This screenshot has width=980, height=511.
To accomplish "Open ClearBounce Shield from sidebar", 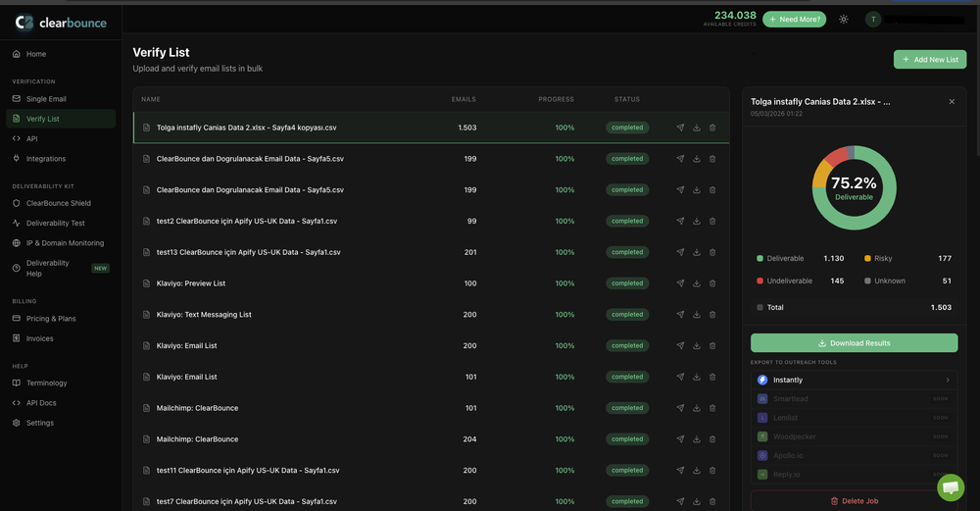I will pyautogui.click(x=58, y=203).
